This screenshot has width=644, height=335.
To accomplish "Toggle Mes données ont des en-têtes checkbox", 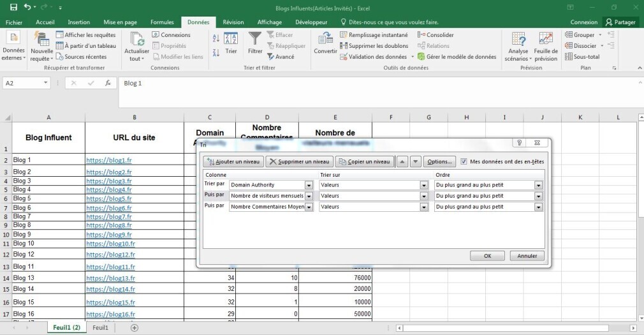I will pyautogui.click(x=464, y=161).
